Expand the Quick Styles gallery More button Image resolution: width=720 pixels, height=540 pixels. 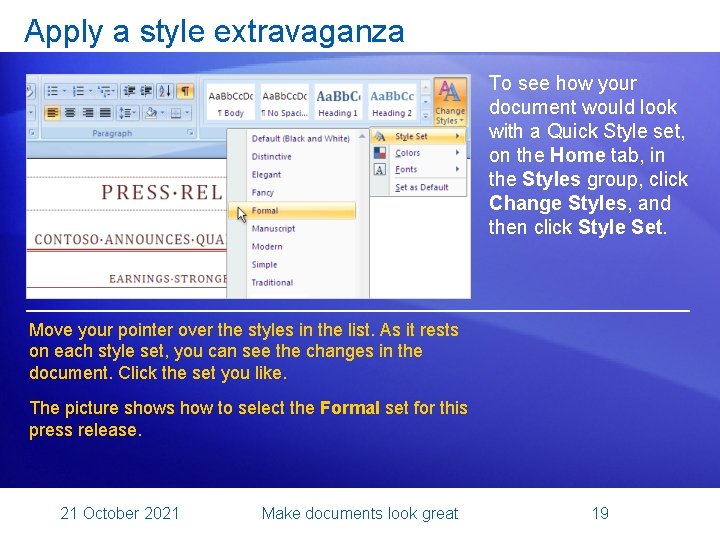(x=425, y=116)
